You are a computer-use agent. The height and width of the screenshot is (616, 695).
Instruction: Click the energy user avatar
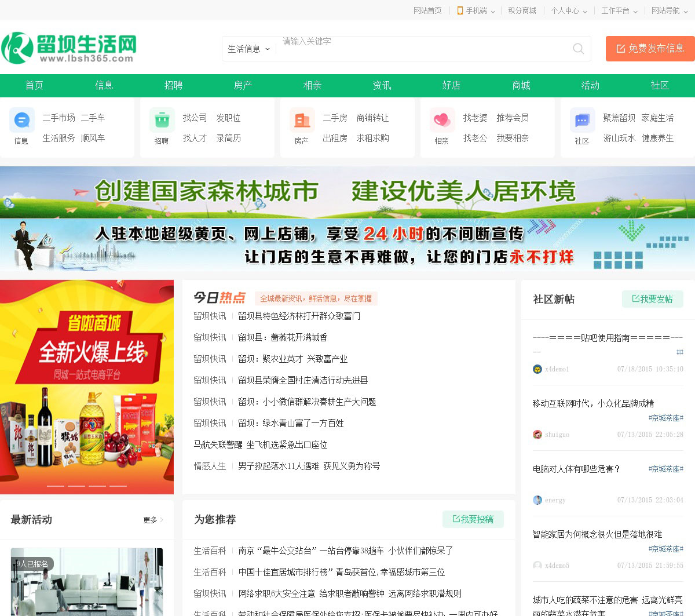click(537, 500)
